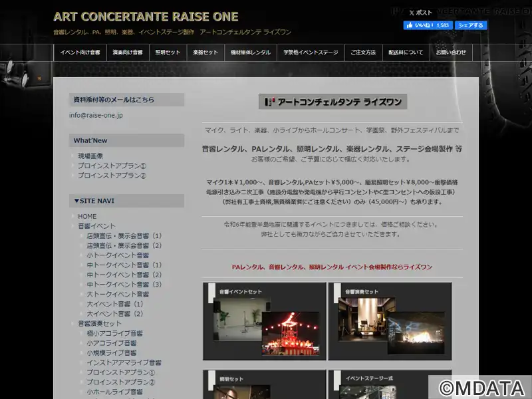532x399 pixels.
Task: Open 大トークイベント音響 link
Action: (118, 295)
